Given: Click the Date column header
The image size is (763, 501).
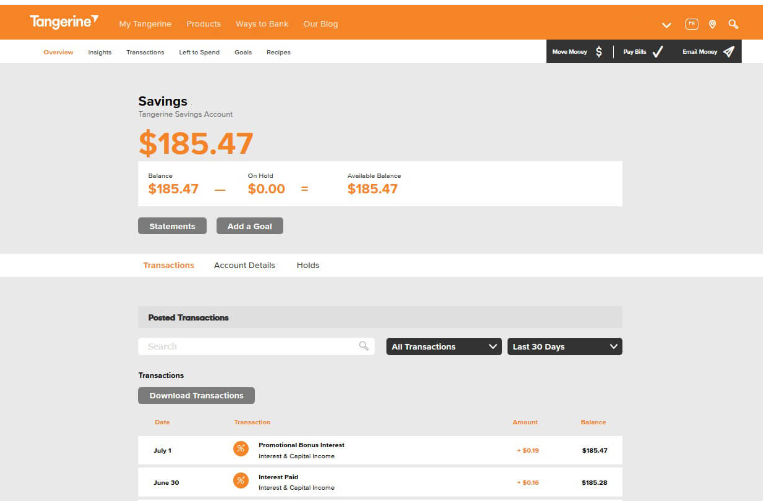Looking at the screenshot, I should point(162,422).
